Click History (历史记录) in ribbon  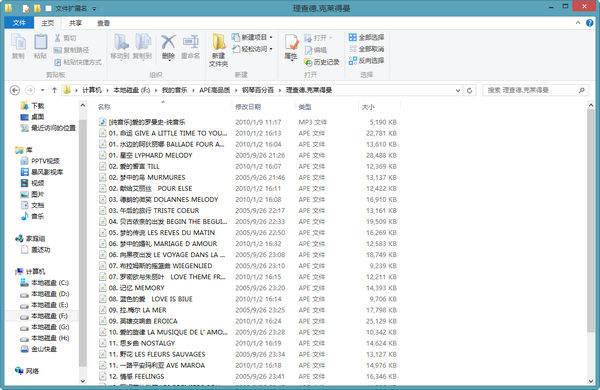322,62
